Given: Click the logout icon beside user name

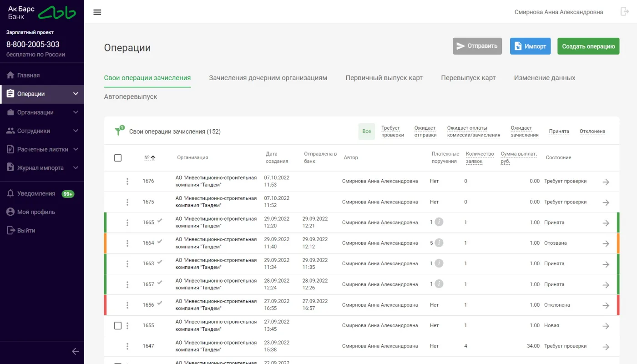Looking at the screenshot, I should point(625,12).
